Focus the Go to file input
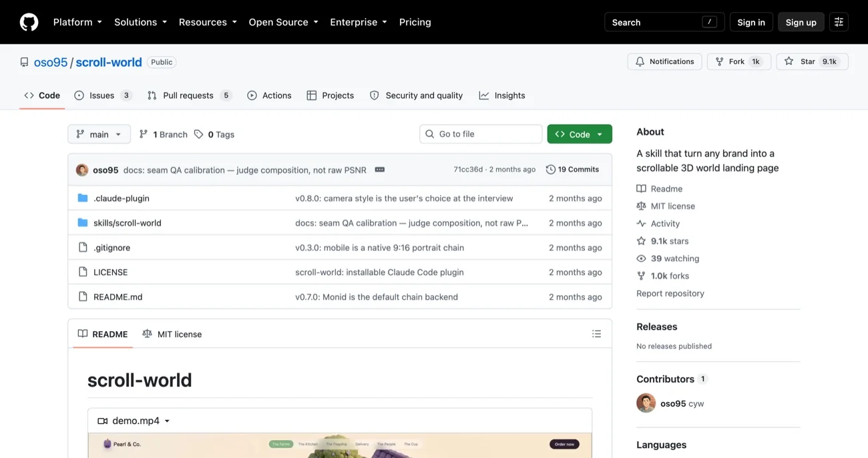868x458 pixels. pyautogui.click(x=481, y=134)
